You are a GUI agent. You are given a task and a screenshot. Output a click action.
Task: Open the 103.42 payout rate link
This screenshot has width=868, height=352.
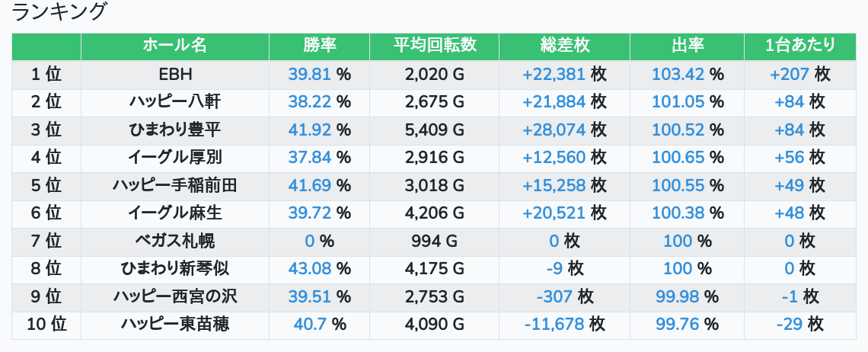pos(678,74)
